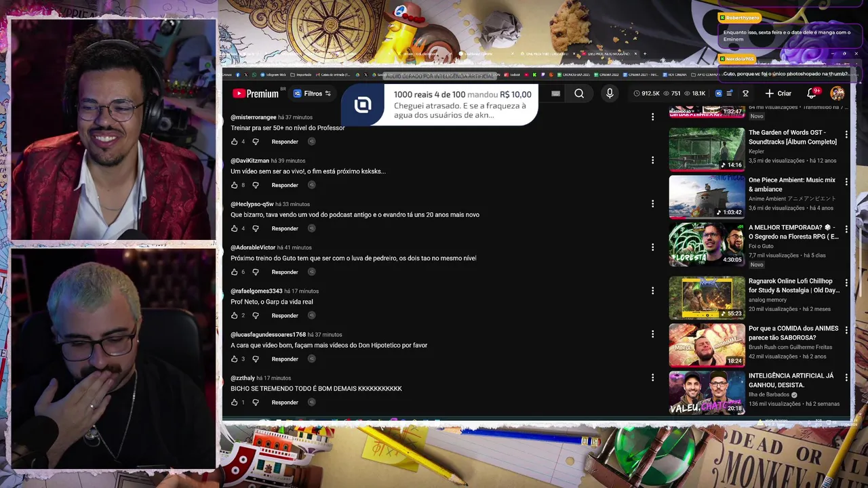The height and width of the screenshot is (488, 868).
Task: Open the Filtros filter menu
Action: [312, 94]
